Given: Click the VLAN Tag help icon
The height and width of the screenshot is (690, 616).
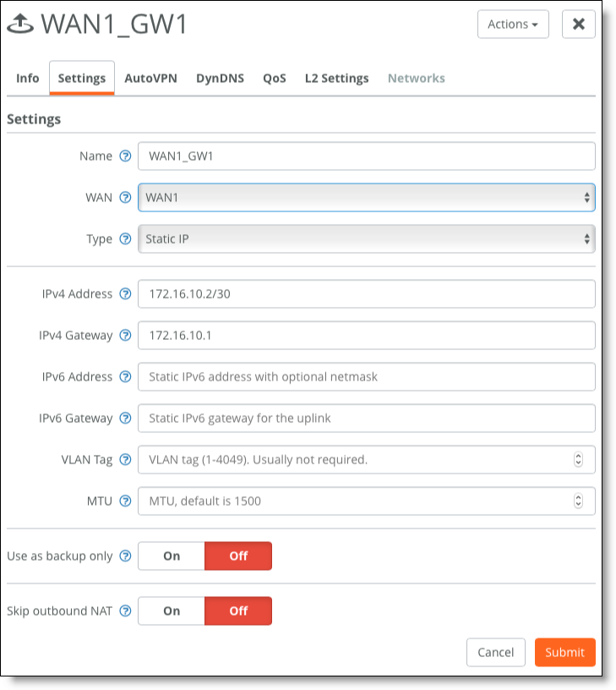Looking at the screenshot, I should 125,460.
